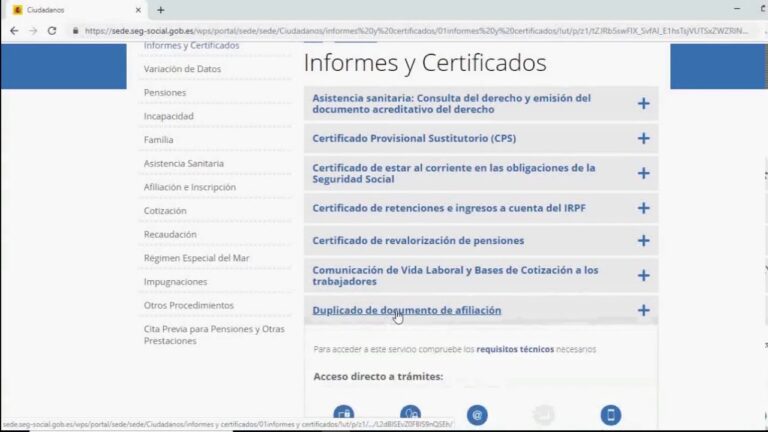Open Certificado de estar al corriente link
The height and width of the screenshot is (432, 768).
click(454, 173)
